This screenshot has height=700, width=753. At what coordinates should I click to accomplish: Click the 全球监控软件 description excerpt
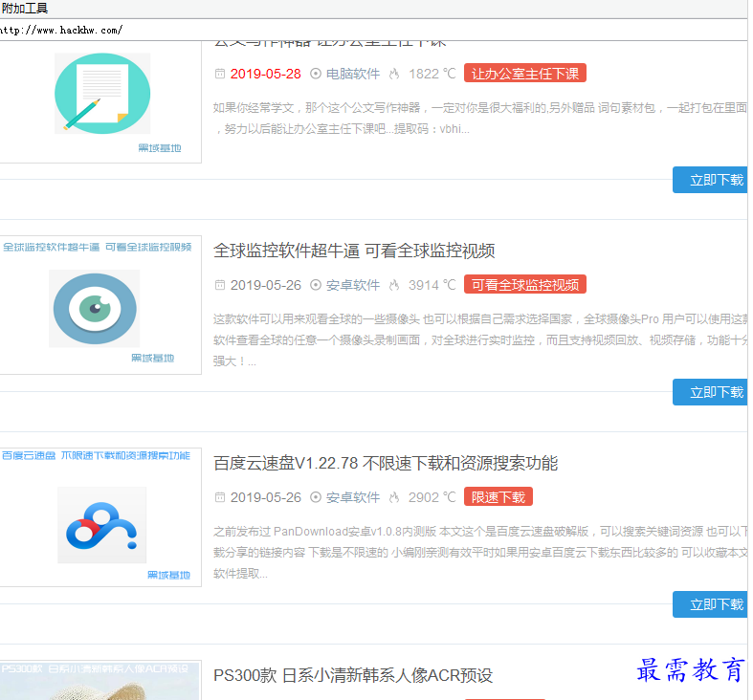pos(480,339)
